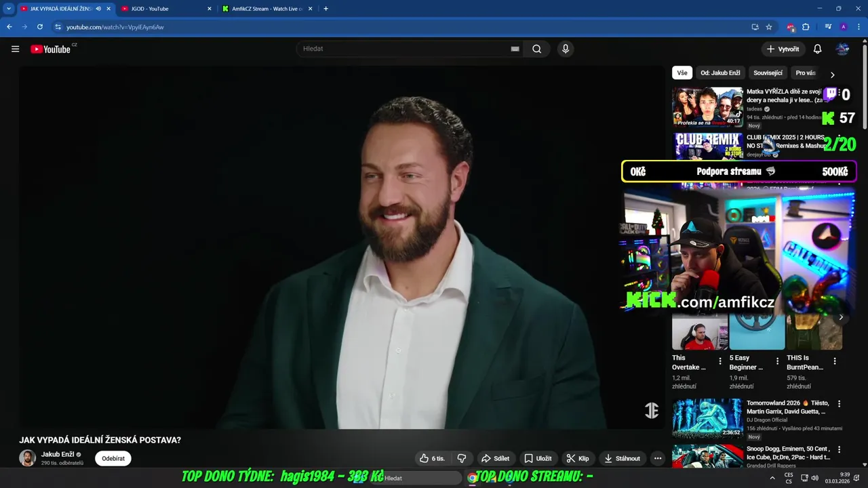868x488 pixels.
Task: Start voice search with the microphone
Action: coord(565,49)
